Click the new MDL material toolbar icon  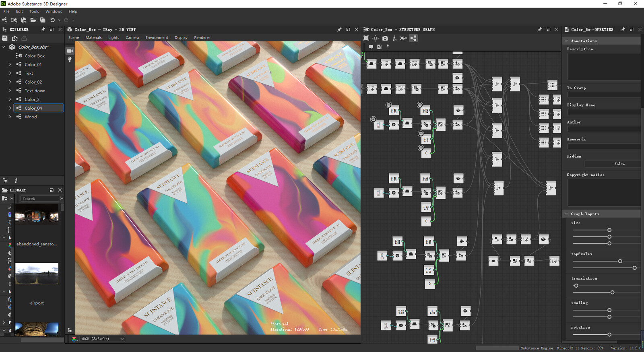click(24, 20)
